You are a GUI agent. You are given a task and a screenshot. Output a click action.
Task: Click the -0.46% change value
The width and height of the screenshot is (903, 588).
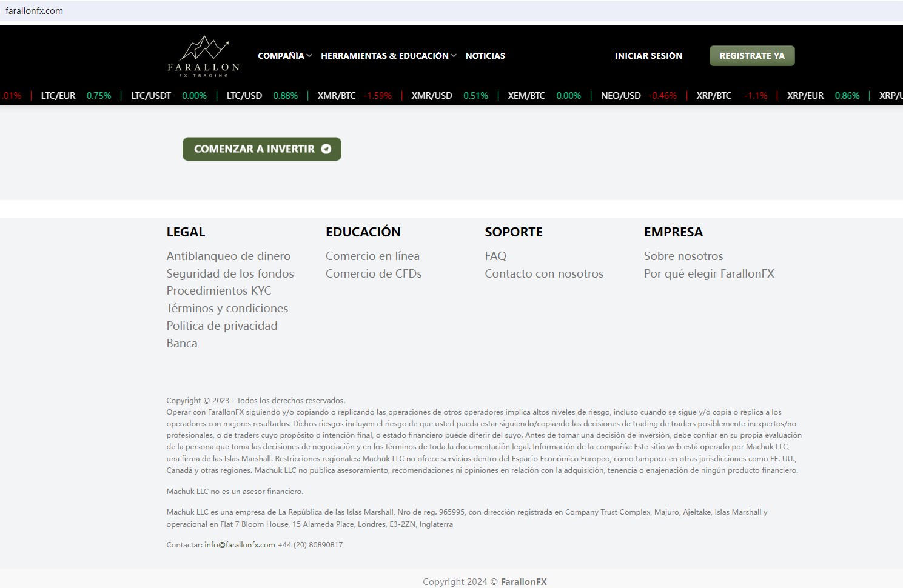tap(662, 96)
